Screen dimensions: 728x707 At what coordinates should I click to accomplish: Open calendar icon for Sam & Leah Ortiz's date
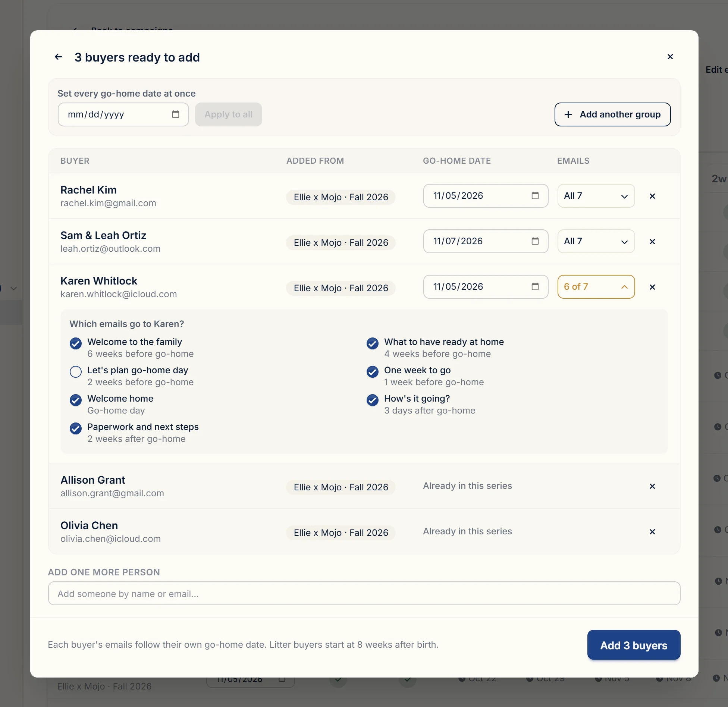tap(535, 241)
